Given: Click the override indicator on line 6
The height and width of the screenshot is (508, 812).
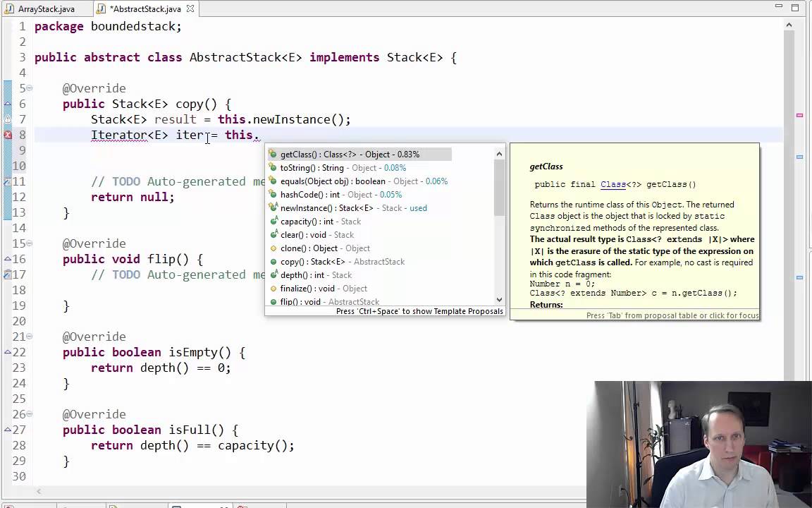Looking at the screenshot, I should 8,104.
